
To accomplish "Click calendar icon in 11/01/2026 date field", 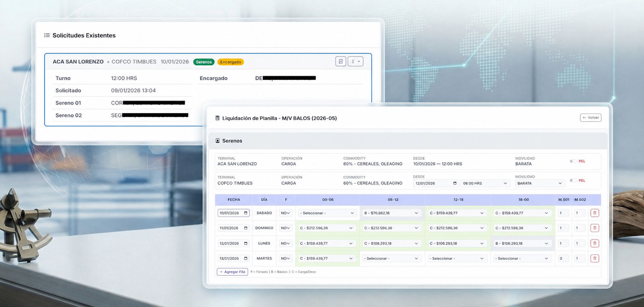I will click(x=246, y=228).
